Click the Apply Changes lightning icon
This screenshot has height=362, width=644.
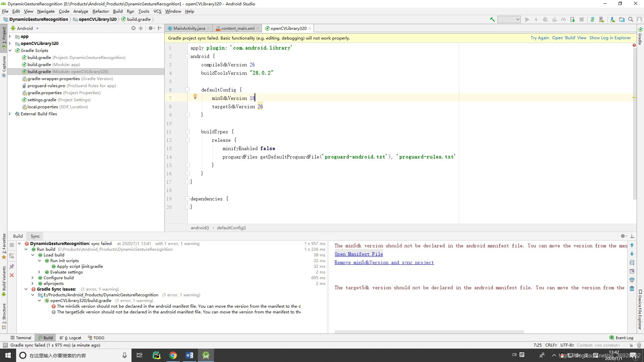point(536,19)
